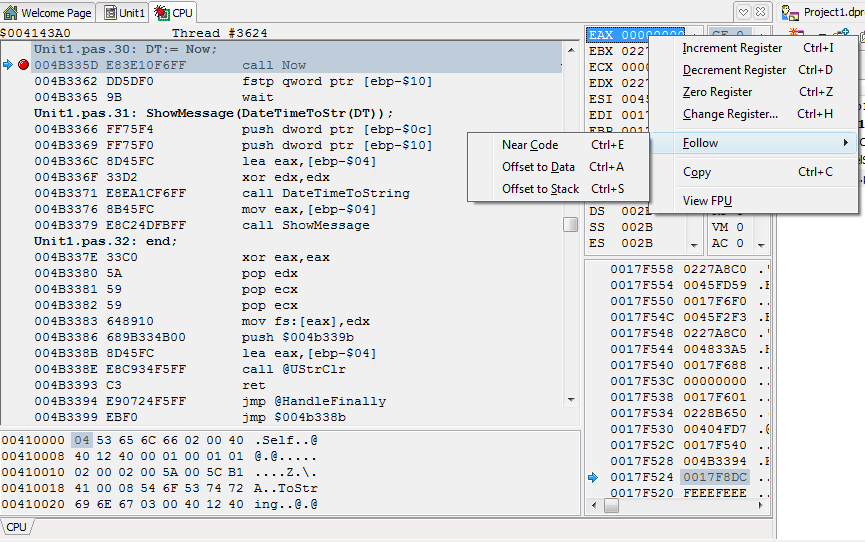Expand the Follow submenu arrow
The width and height of the screenshot is (865, 542).
pyautogui.click(x=845, y=143)
